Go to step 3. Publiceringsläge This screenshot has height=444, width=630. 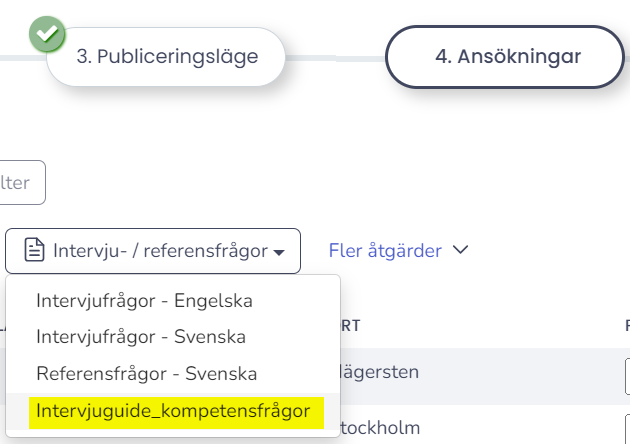(x=166, y=57)
